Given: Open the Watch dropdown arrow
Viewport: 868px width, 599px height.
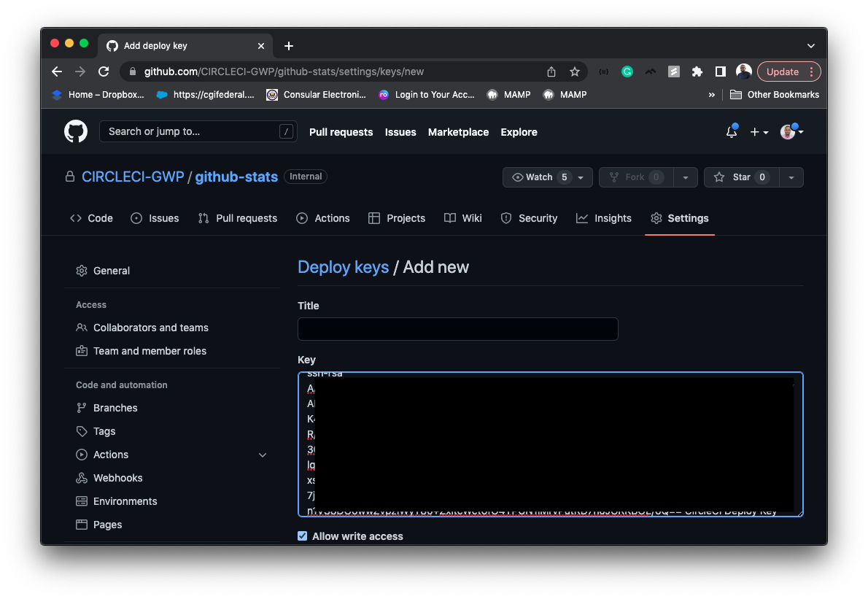Looking at the screenshot, I should point(580,177).
